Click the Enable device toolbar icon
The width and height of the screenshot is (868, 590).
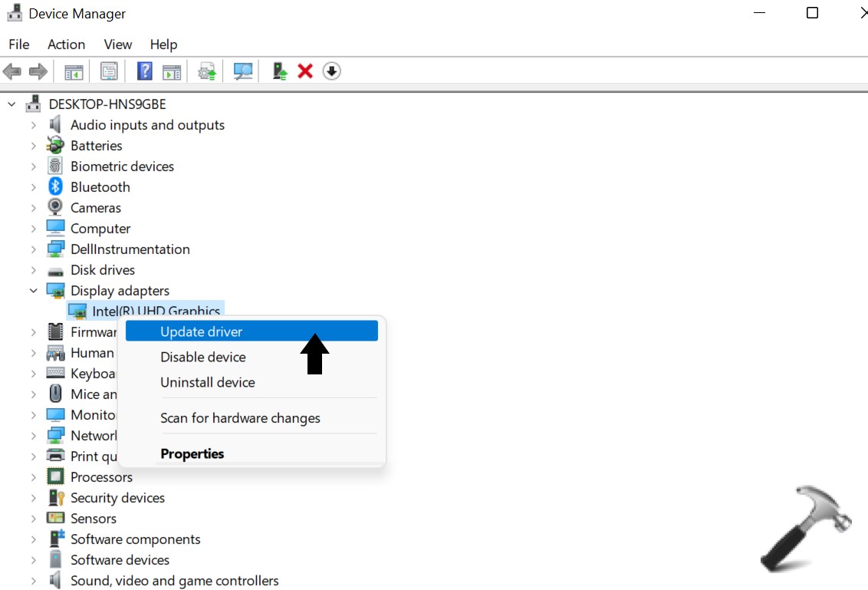[280, 71]
